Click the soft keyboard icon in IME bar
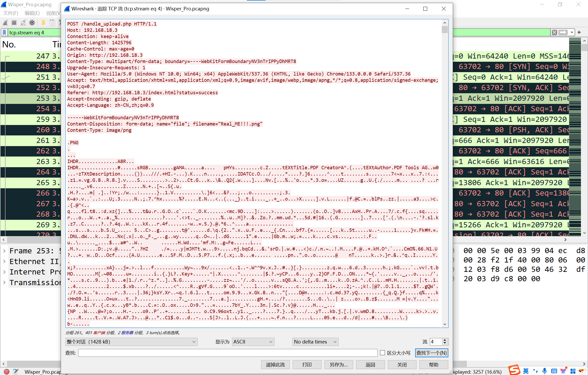Screen dimensions: 588x375 tap(554, 371)
